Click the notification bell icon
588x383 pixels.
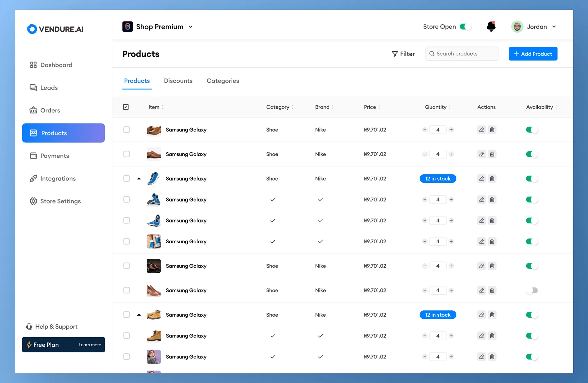click(x=491, y=26)
